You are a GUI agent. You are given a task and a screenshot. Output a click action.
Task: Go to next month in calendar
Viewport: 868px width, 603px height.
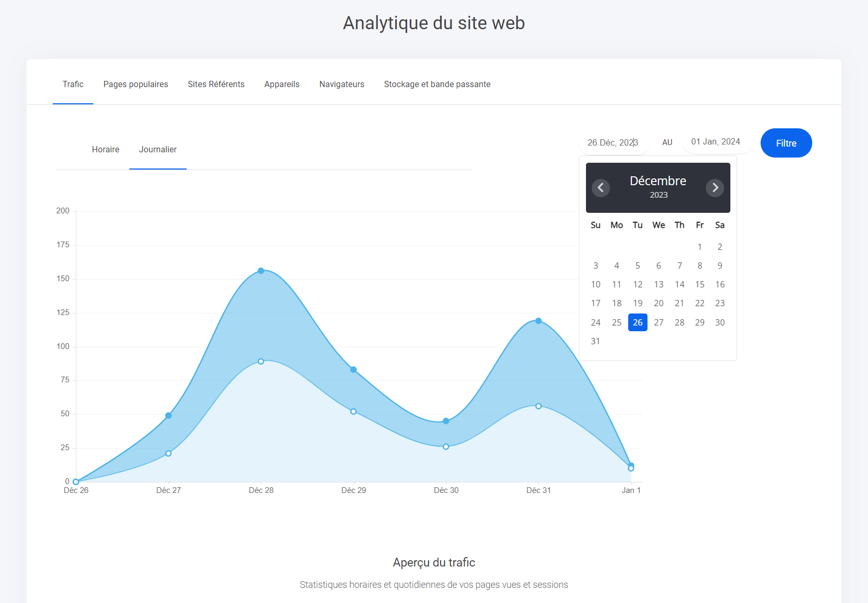(715, 188)
